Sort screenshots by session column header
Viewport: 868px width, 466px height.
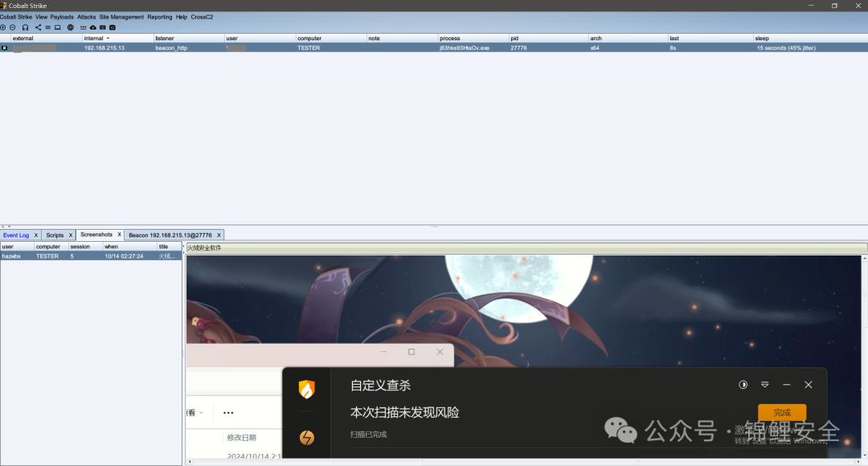pyautogui.click(x=85, y=247)
